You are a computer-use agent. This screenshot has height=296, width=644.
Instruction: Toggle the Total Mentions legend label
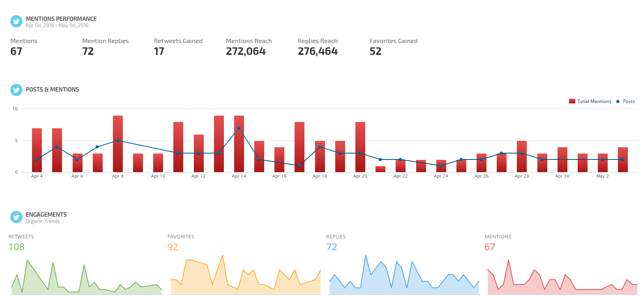(594, 101)
